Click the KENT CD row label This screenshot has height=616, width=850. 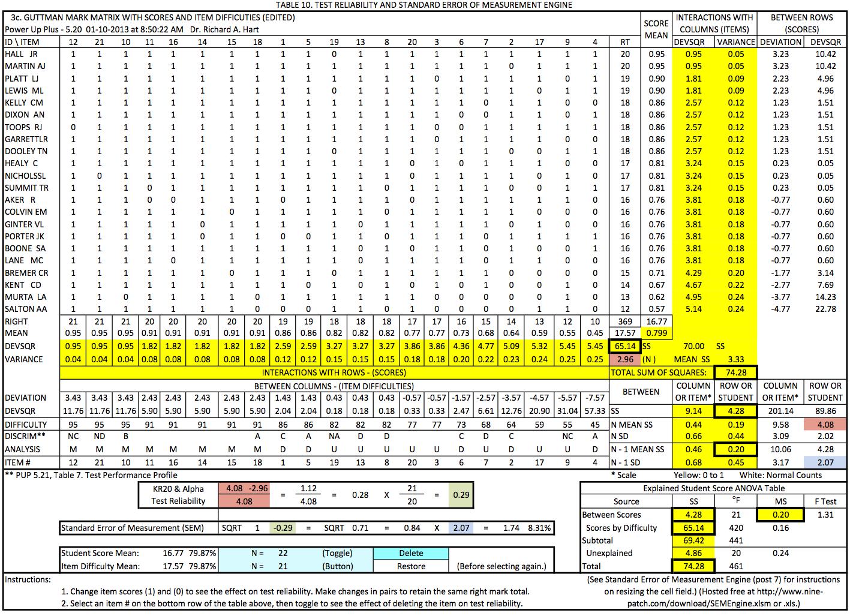point(23,285)
